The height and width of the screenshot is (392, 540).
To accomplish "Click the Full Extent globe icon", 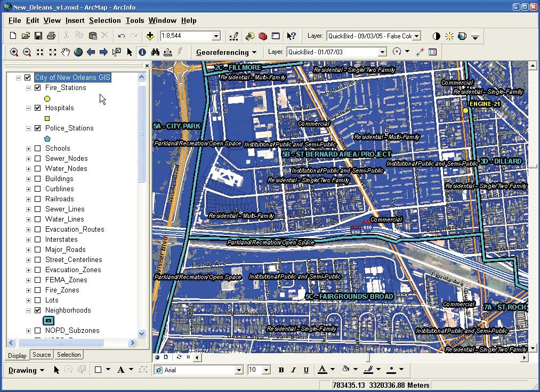I will 78,52.
